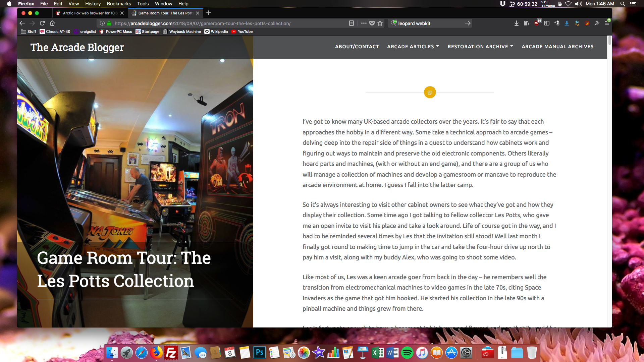Bookmark this page with star icon

coord(380,23)
